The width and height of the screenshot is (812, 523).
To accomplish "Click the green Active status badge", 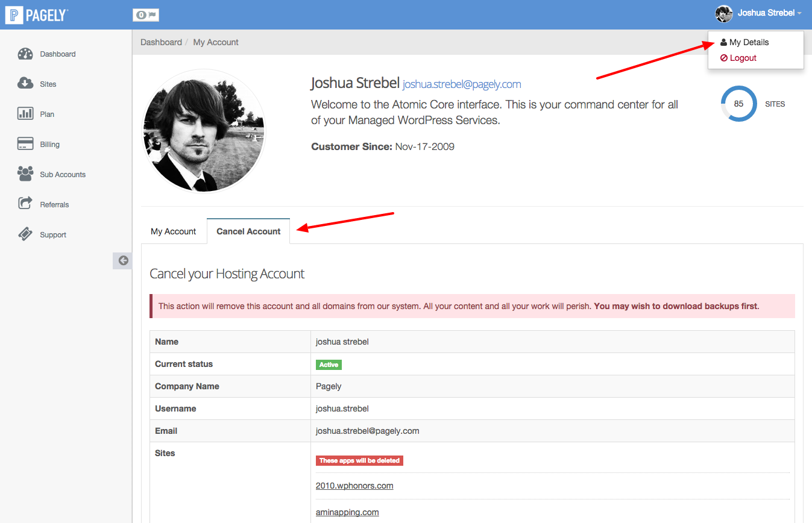I will 329,365.
